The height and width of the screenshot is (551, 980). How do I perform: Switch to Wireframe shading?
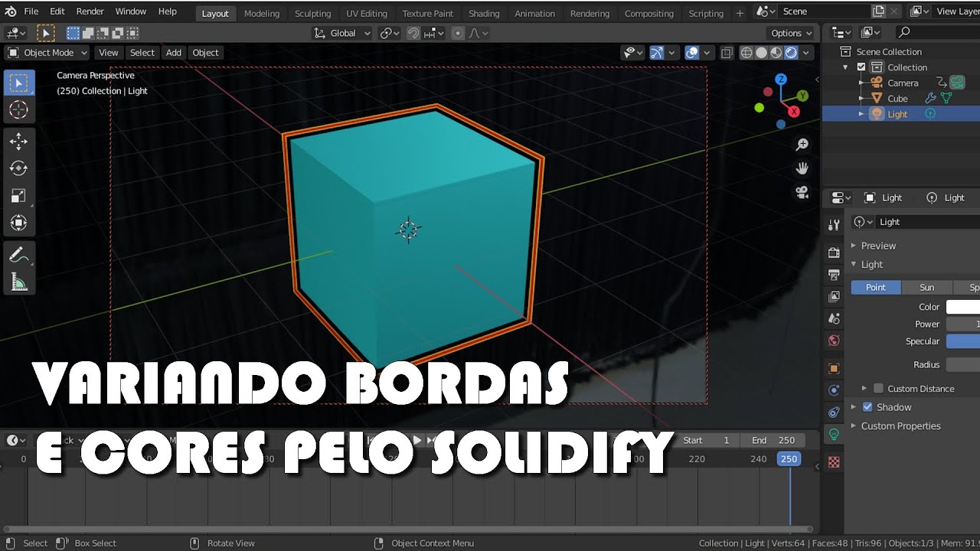[747, 53]
